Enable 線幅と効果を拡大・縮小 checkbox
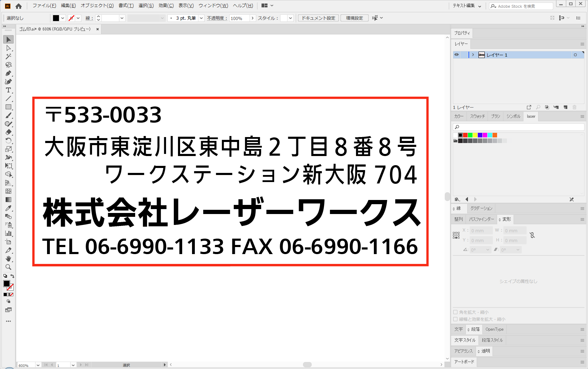This screenshot has width=588, height=369. tap(455, 319)
